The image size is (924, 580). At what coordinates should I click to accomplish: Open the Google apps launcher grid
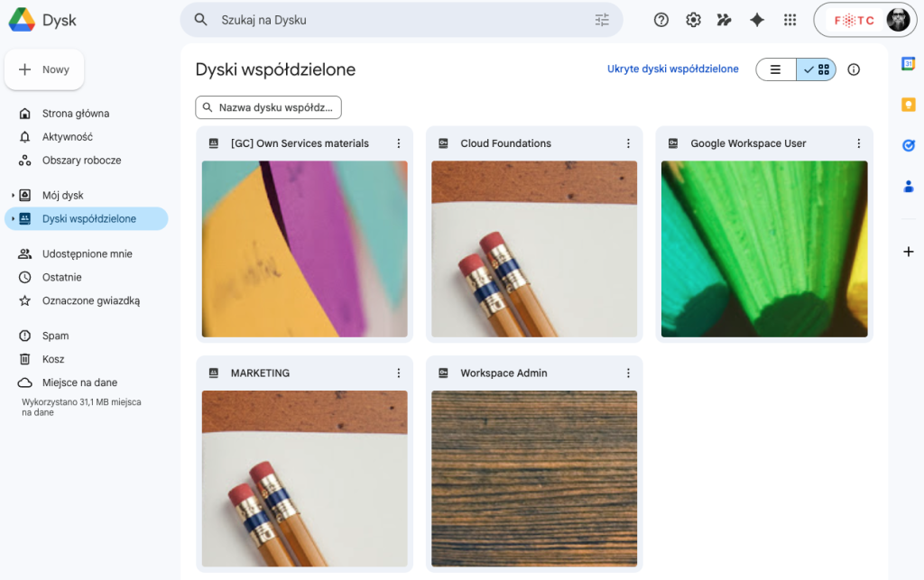pyautogui.click(x=789, y=19)
